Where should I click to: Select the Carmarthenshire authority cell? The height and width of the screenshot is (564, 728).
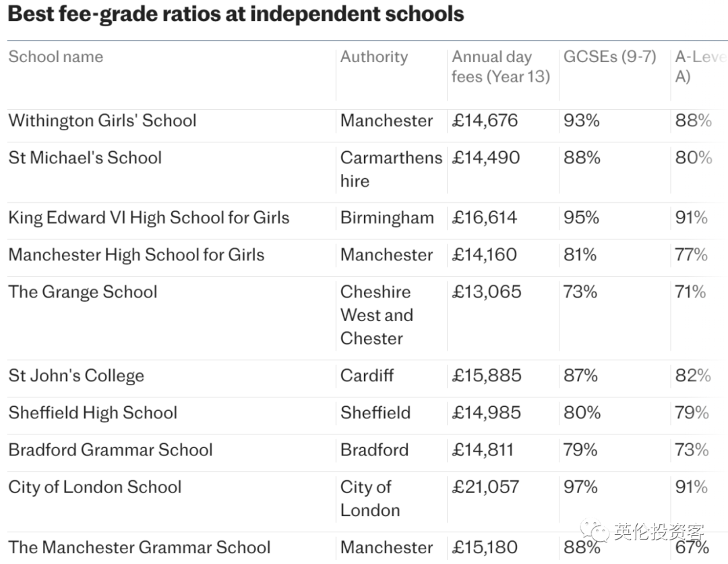[x=390, y=169]
